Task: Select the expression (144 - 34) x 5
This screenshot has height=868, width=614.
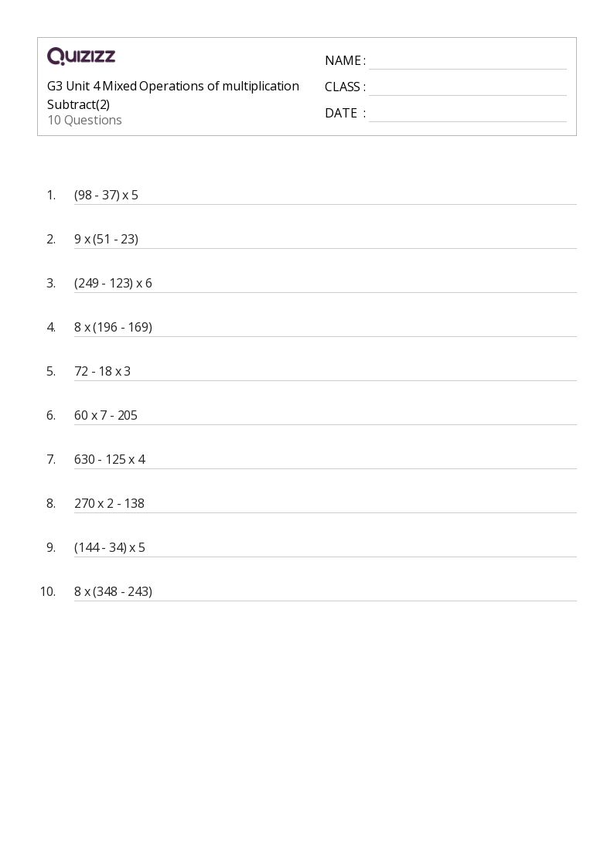Action: pos(110,548)
